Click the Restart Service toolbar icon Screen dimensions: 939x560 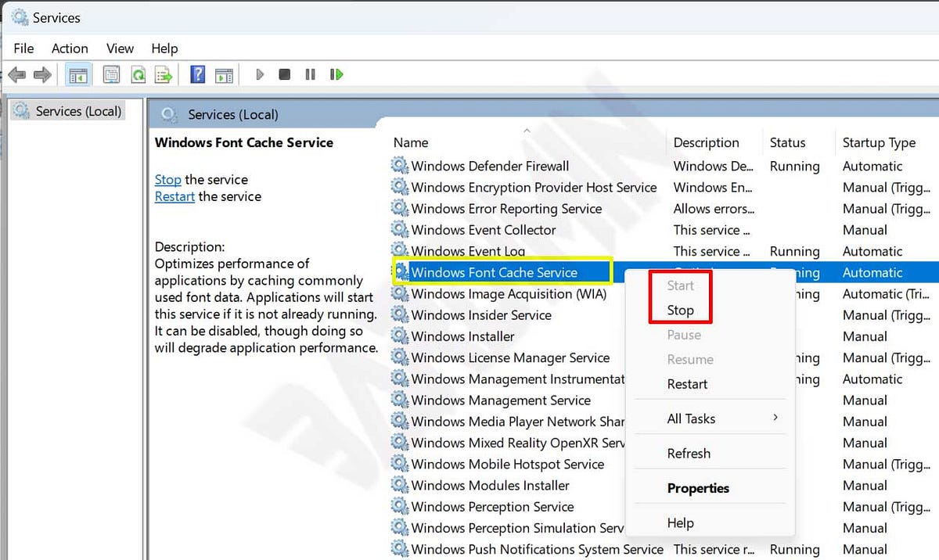pos(336,74)
